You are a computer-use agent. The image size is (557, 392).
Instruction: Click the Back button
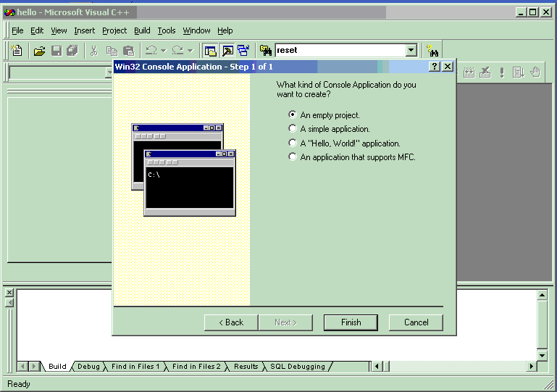(x=231, y=322)
